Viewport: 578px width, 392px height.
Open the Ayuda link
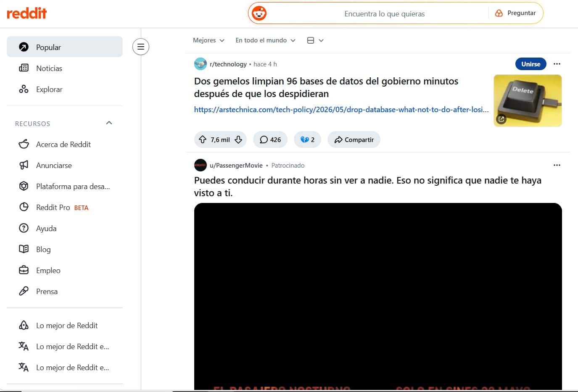[x=65, y=228]
